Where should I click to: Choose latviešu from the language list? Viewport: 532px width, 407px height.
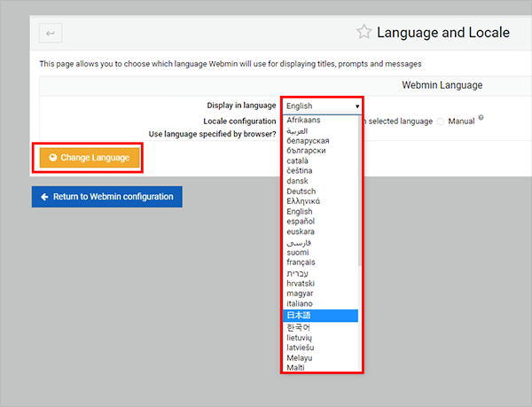tap(321, 348)
